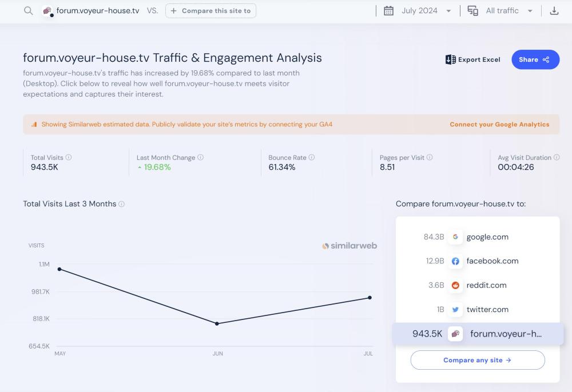This screenshot has height=392, width=572.
Task: Click Compare this site to button
Action: click(210, 11)
